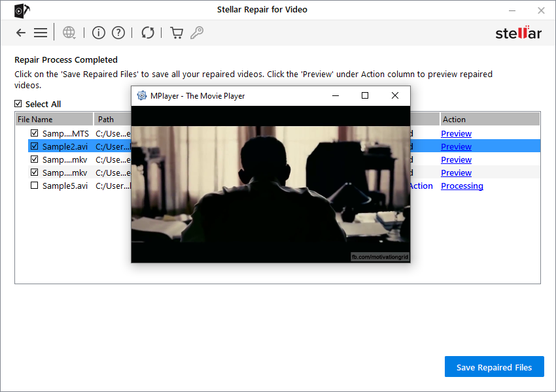Uncheck the Samp....MTS file checkbox

pyautogui.click(x=35, y=133)
